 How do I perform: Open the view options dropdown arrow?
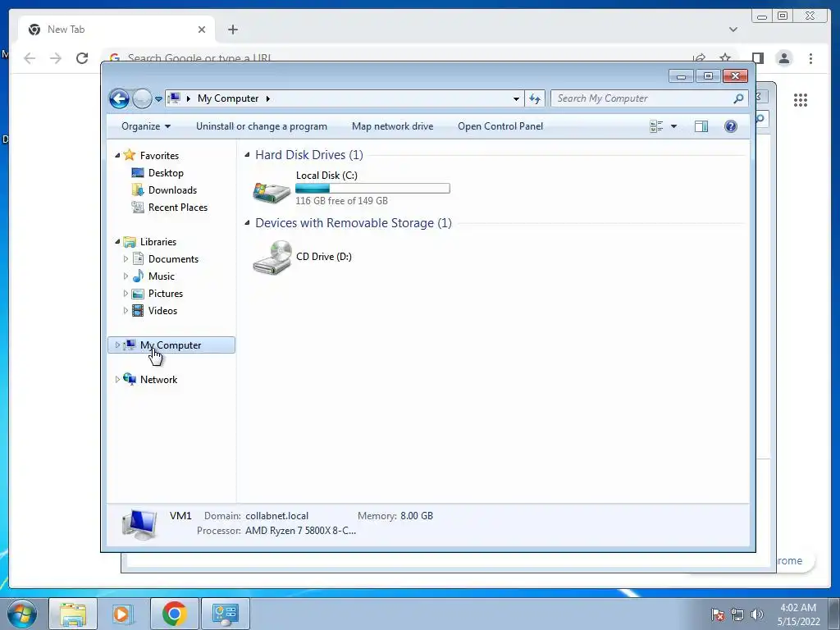pyautogui.click(x=674, y=126)
